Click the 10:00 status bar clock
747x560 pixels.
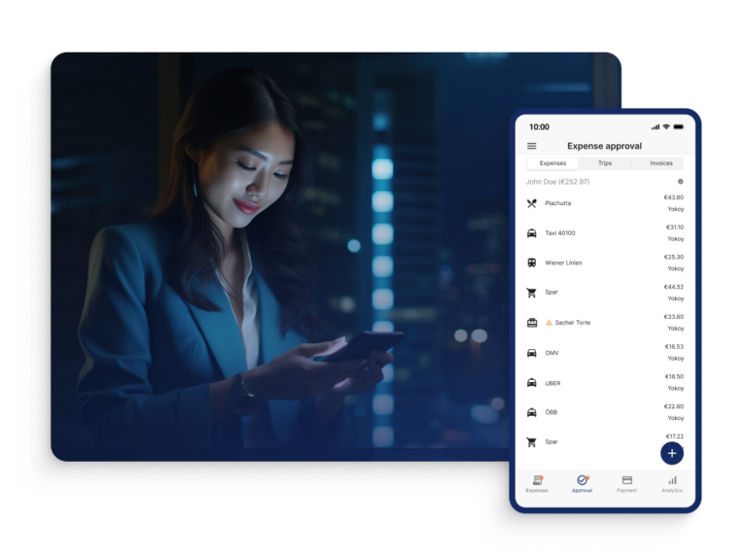pyautogui.click(x=539, y=127)
